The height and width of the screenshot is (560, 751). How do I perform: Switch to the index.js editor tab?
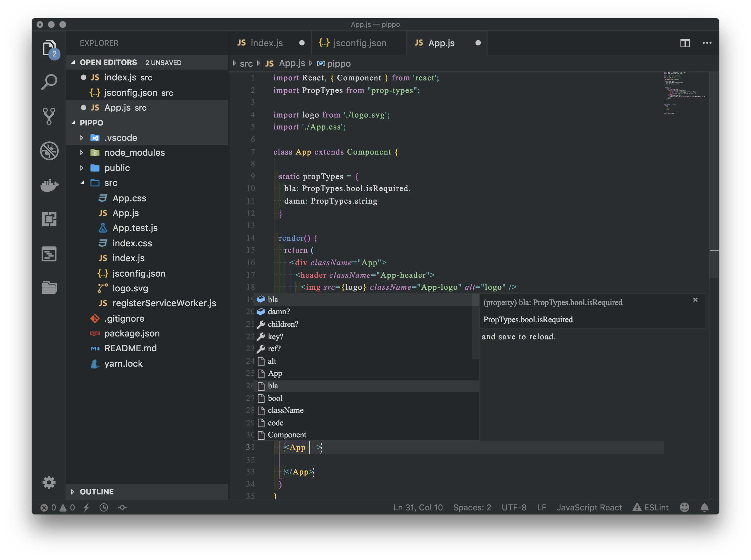tap(266, 43)
